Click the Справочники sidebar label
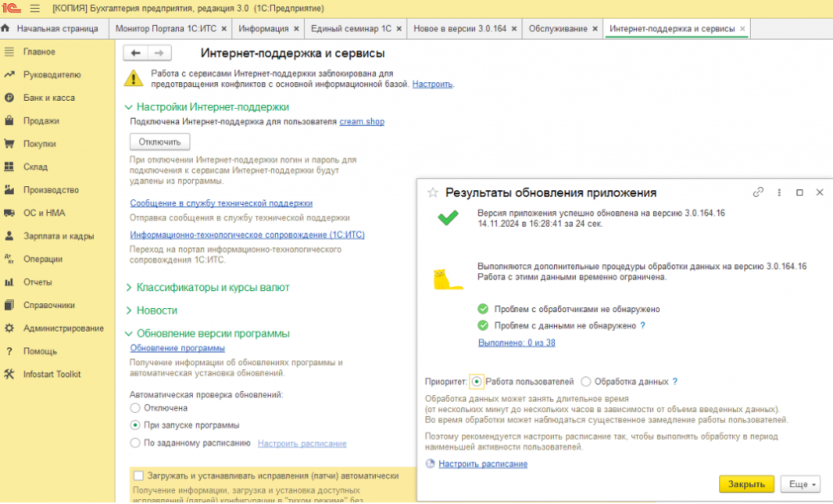The image size is (833, 504). pyautogui.click(x=49, y=305)
